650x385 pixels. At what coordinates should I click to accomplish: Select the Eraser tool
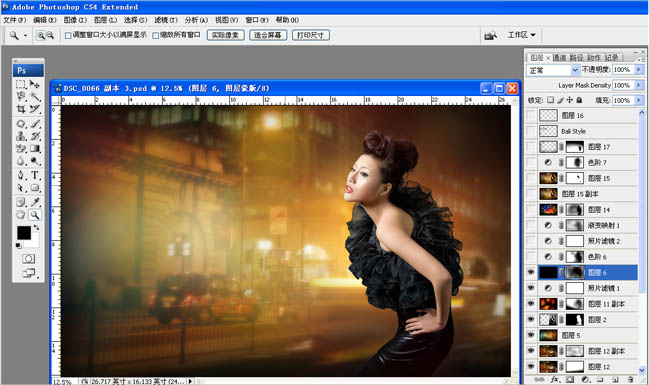pos(21,148)
